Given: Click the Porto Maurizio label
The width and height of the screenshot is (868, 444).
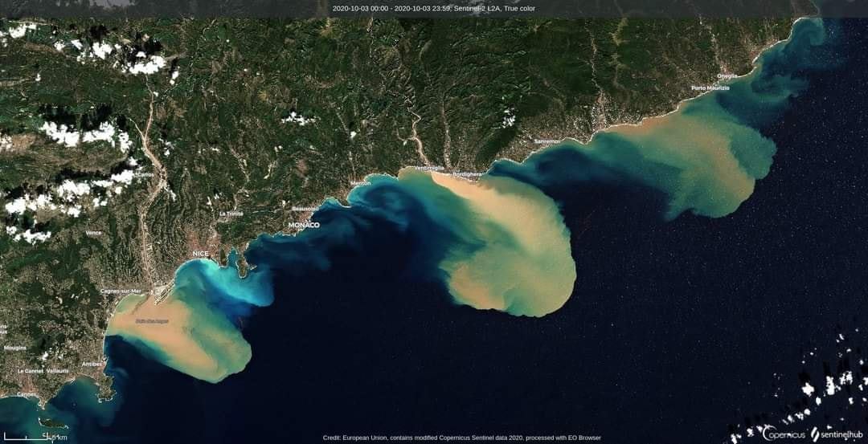Looking at the screenshot, I should pos(710,88).
